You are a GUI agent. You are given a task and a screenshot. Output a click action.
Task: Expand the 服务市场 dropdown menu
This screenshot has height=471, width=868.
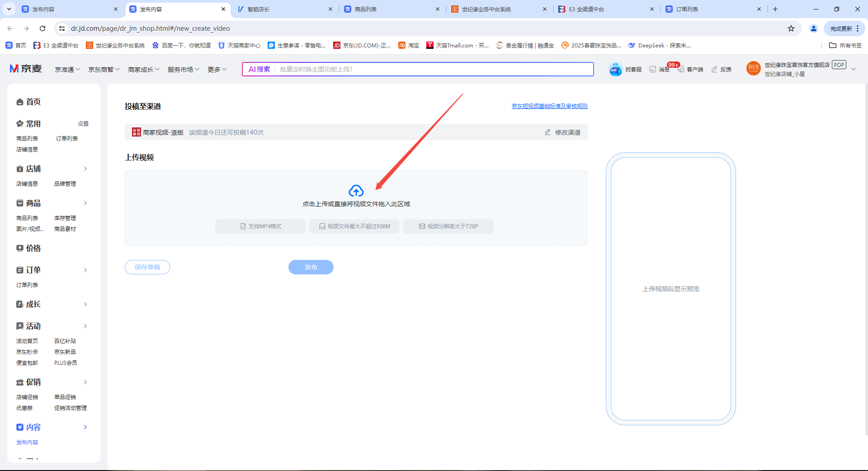(183, 69)
